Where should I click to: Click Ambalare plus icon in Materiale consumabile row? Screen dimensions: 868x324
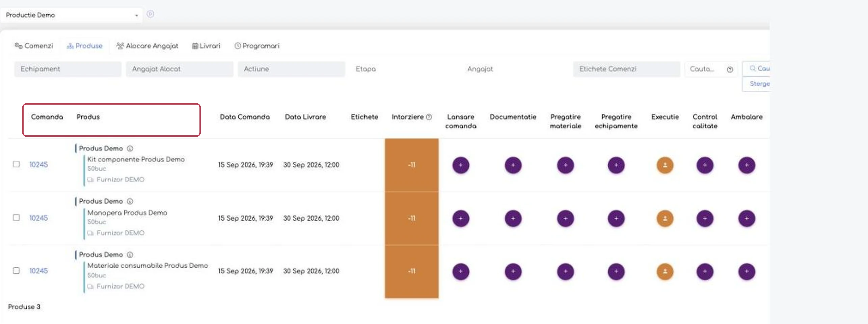747,271
